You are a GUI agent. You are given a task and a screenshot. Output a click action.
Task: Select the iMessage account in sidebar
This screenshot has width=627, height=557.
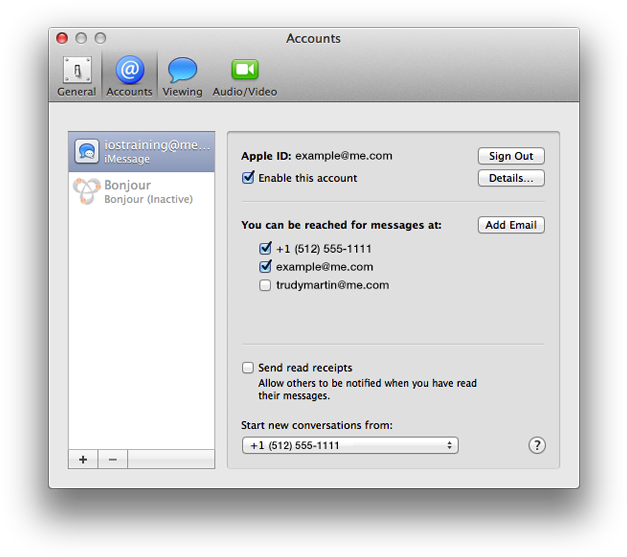[x=142, y=152]
